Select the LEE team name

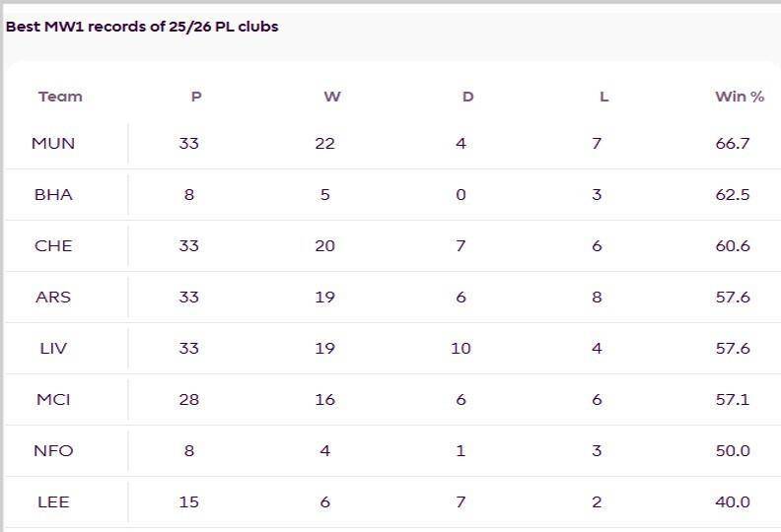(53, 502)
